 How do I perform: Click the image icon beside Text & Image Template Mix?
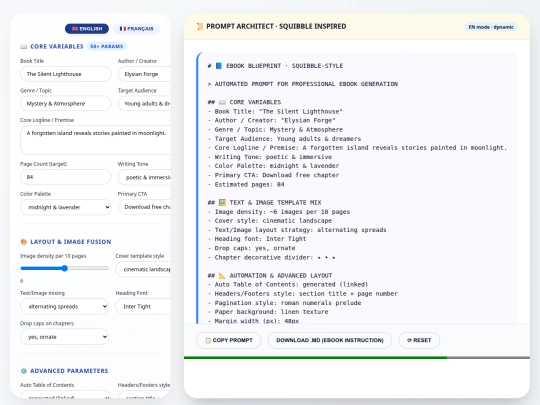click(x=222, y=202)
